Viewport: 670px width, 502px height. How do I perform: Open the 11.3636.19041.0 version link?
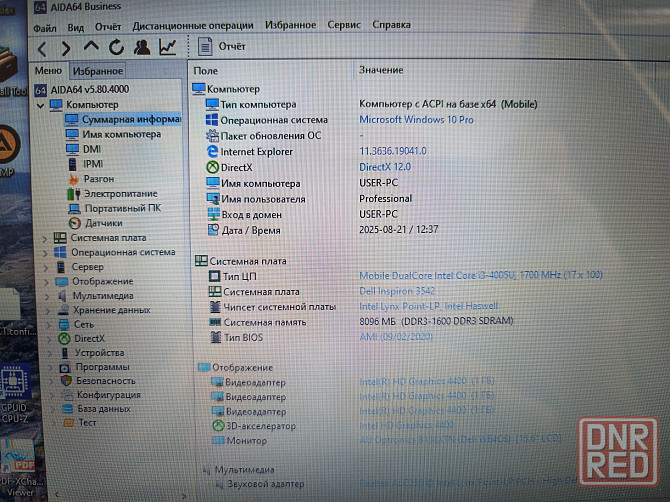coord(393,151)
